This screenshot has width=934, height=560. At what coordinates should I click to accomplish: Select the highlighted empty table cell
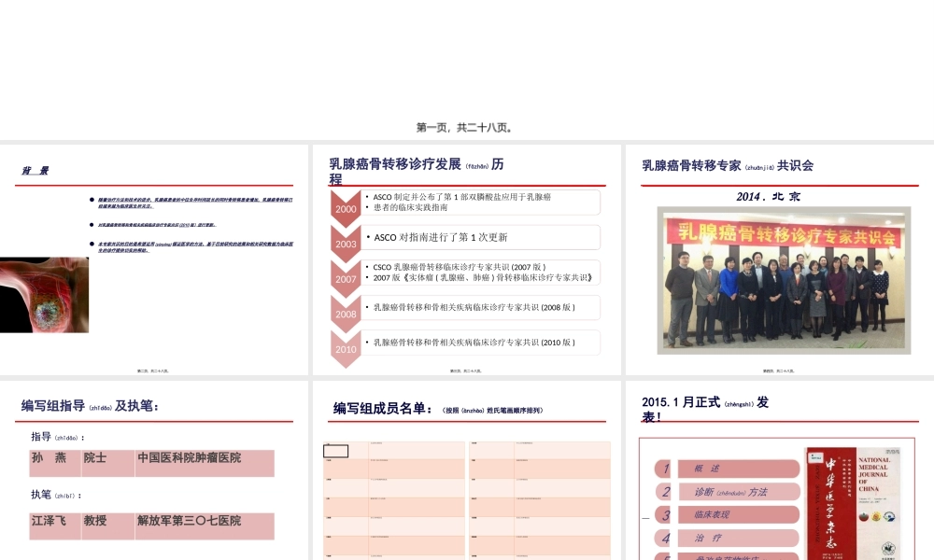(336, 452)
